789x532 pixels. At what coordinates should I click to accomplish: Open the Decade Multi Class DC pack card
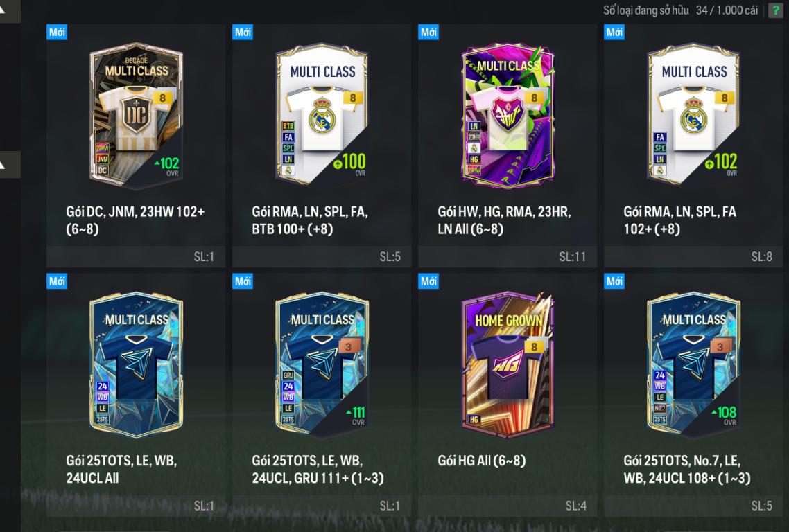click(136, 116)
